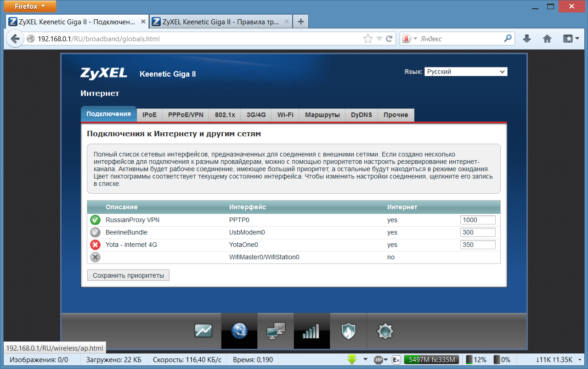Open the DyDNS tab

(x=362, y=115)
